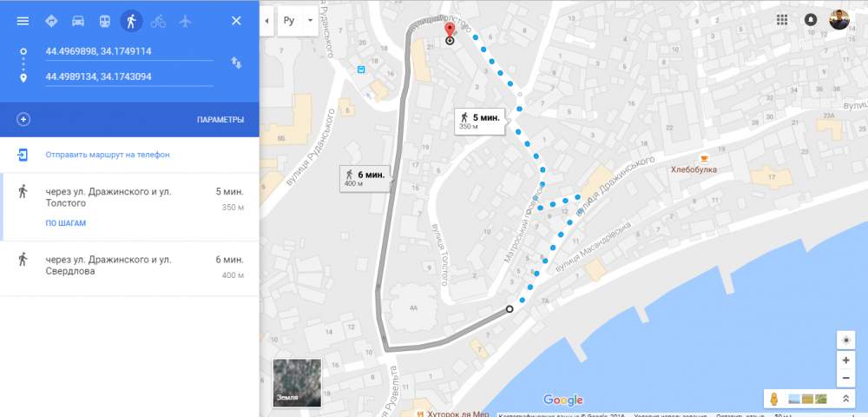
Task: Close the directions panel
Action: coord(236,21)
